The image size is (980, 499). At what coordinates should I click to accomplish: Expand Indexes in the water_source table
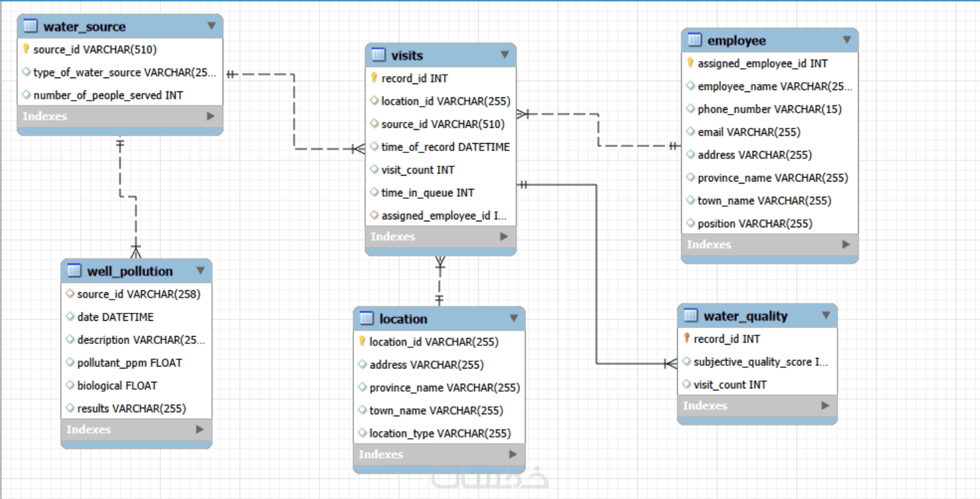pyautogui.click(x=211, y=116)
